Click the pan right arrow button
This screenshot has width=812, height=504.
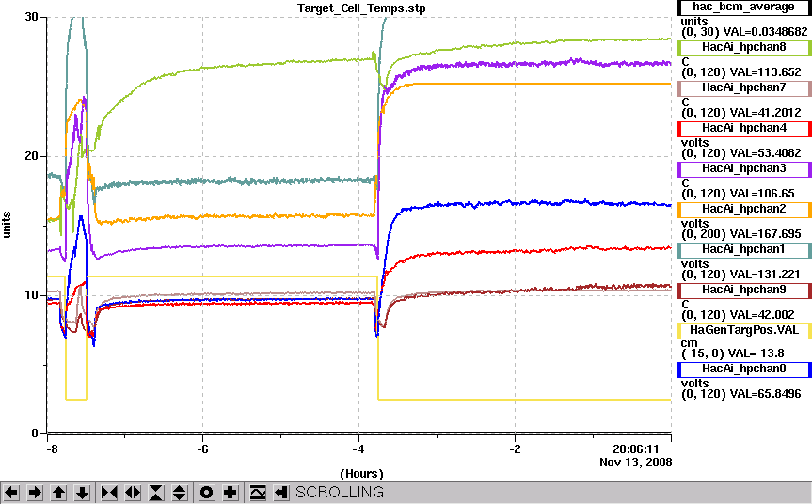pyautogui.click(x=35, y=492)
